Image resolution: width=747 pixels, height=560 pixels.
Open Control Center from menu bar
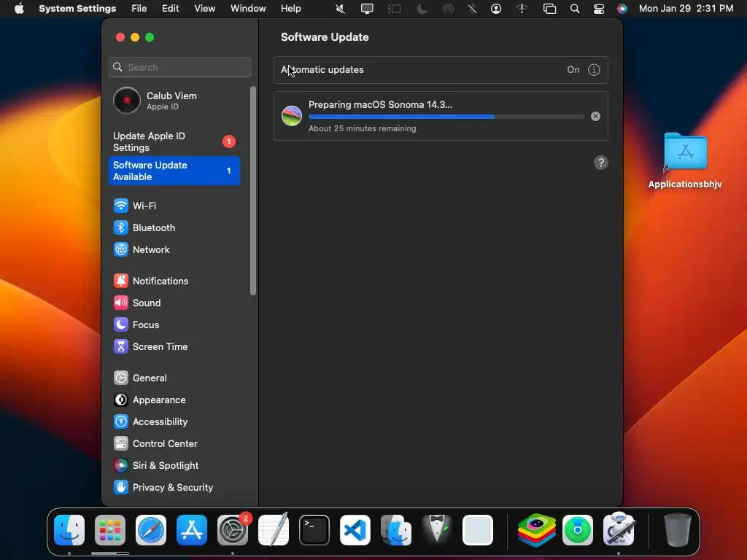(599, 9)
